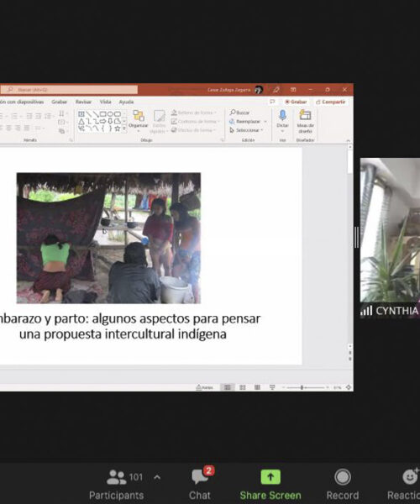Click the Dictar microphone icon
The height and width of the screenshot is (504, 420).
(282, 115)
